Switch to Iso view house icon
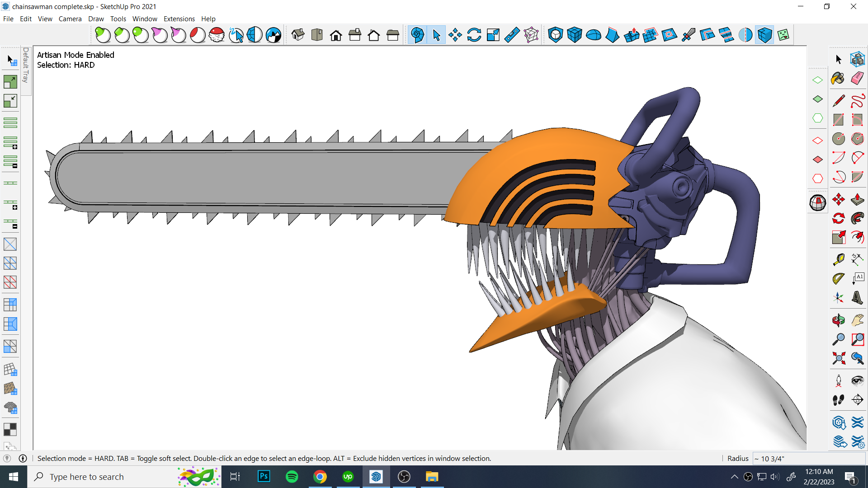The image size is (868, 488). tap(298, 35)
